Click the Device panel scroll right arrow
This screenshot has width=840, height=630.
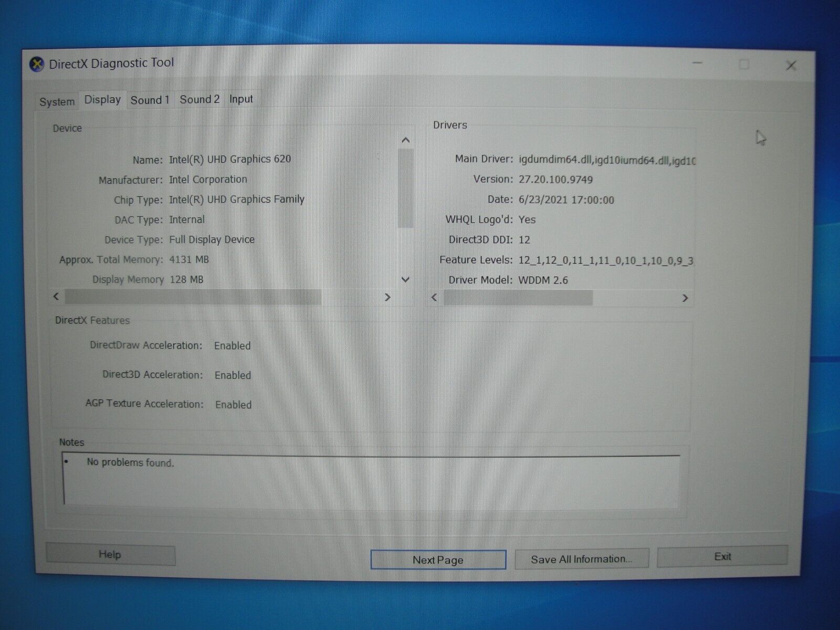pyautogui.click(x=387, y=297)
